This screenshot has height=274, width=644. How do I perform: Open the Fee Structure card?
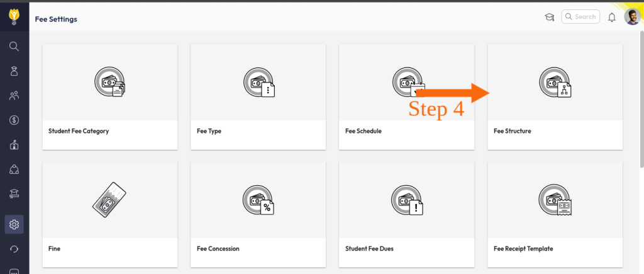coord(555,96)
